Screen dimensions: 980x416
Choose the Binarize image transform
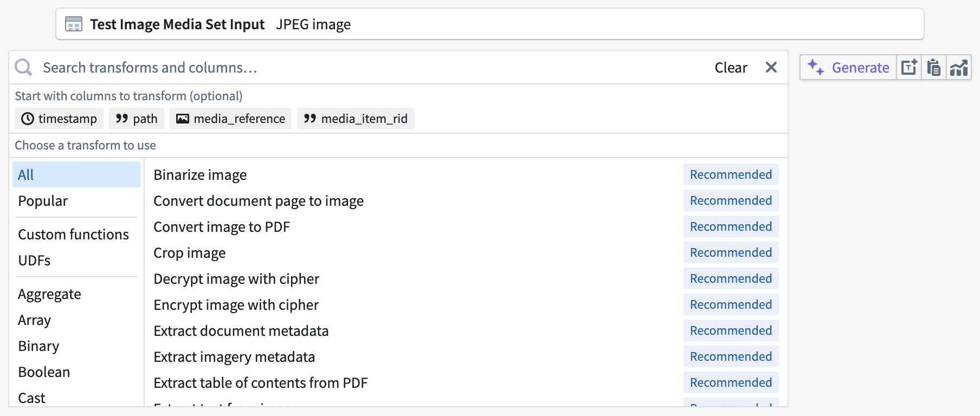(x=466, y=174)
